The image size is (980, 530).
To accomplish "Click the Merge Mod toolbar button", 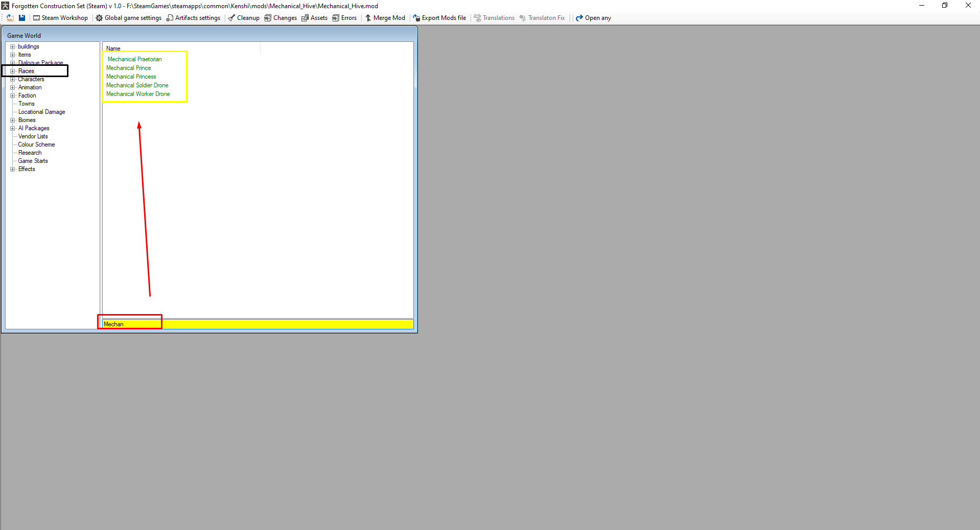I will coord(385,18).
